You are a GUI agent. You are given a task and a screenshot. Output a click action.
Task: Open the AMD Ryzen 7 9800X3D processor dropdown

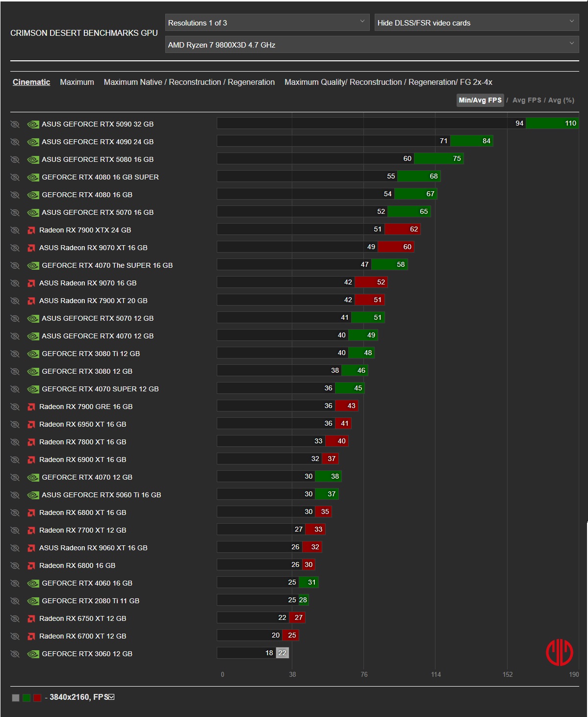click(x=372, y=45)
